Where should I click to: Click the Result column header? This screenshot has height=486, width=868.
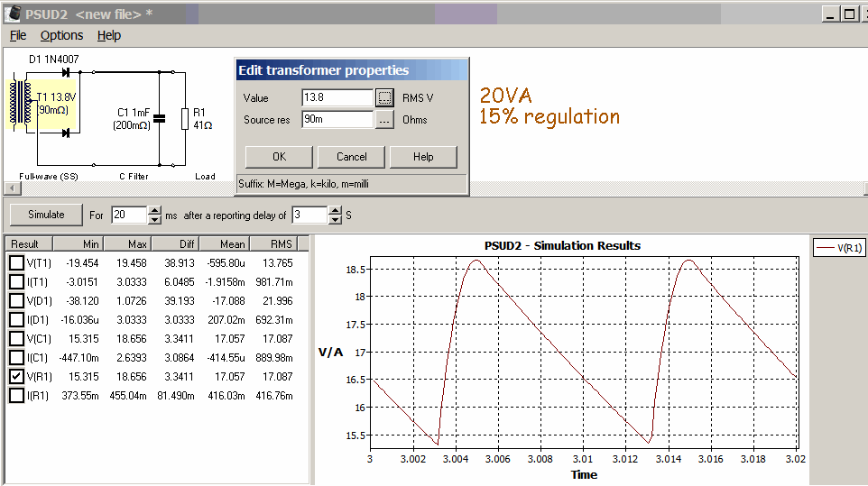click(30, 243)
